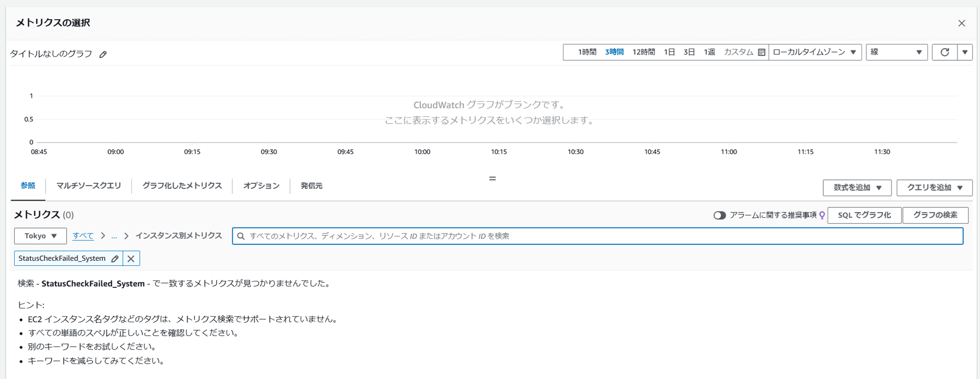Screen dimensions: 980x379
Task: Refresh the graph
Action: coord(945,52)
